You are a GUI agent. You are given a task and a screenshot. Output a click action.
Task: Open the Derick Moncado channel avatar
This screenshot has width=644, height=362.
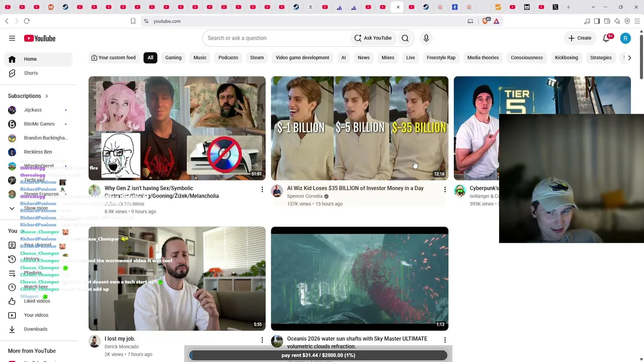click(95, 341)
